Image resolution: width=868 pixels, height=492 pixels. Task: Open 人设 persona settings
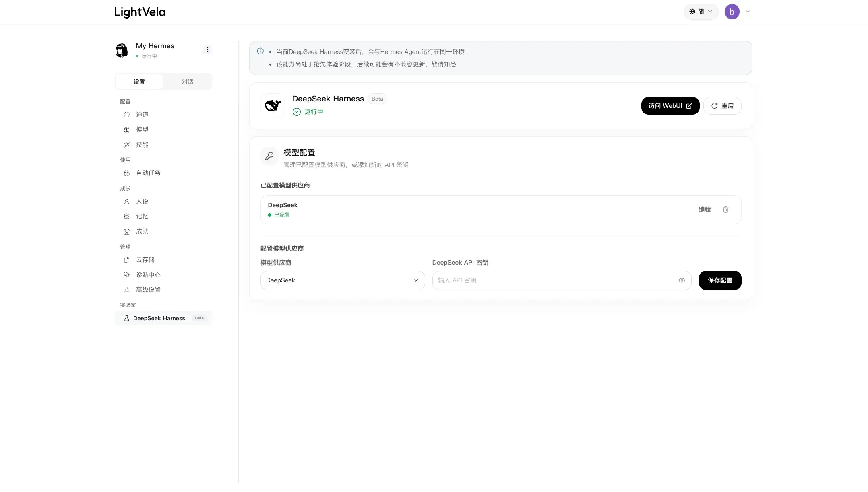(163, 202)
